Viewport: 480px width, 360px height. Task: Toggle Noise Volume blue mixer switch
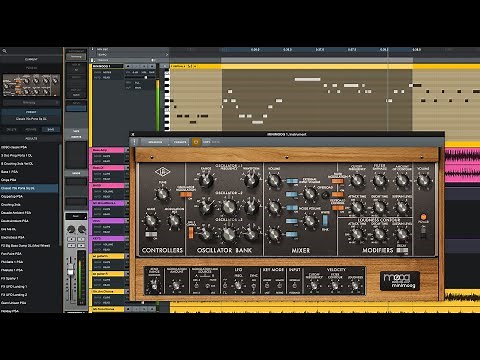(292, 221)
